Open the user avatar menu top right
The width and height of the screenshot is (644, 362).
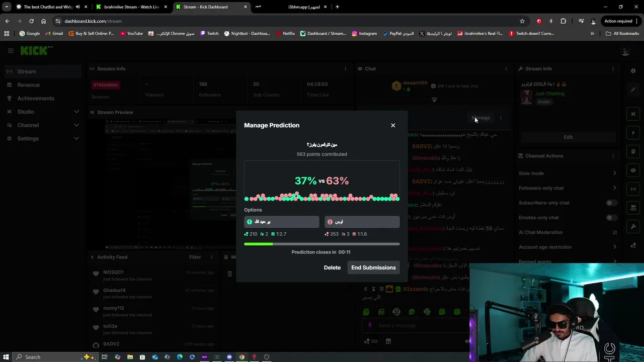(625, 51)
